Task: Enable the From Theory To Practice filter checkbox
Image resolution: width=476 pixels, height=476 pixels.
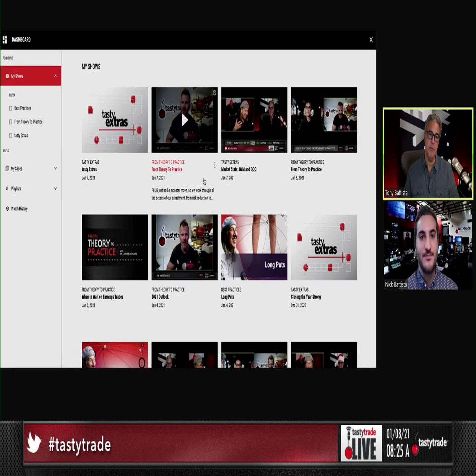Action: point(11,122)
